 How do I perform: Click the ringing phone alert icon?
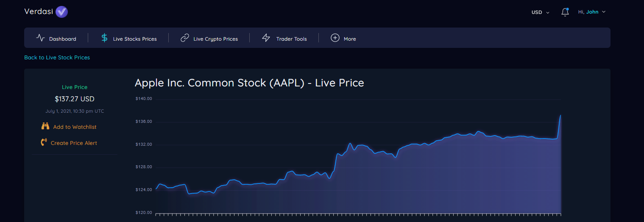point(44,142)
